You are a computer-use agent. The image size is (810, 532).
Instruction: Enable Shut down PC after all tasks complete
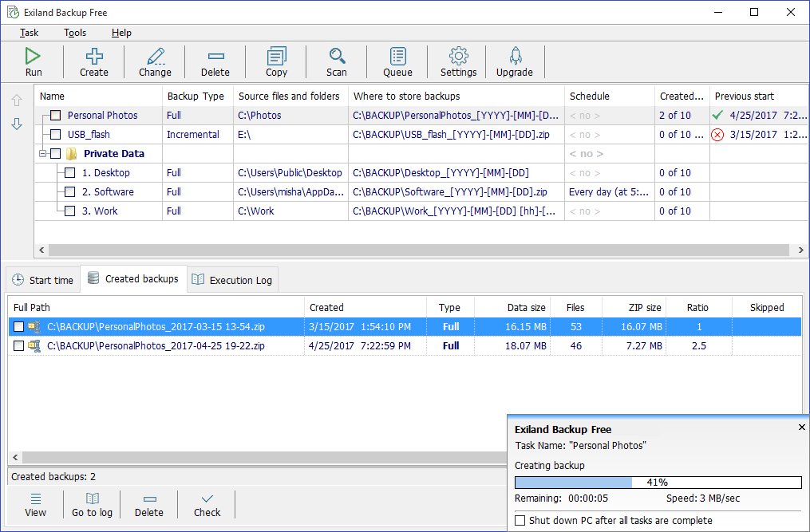tap(520, 521)
